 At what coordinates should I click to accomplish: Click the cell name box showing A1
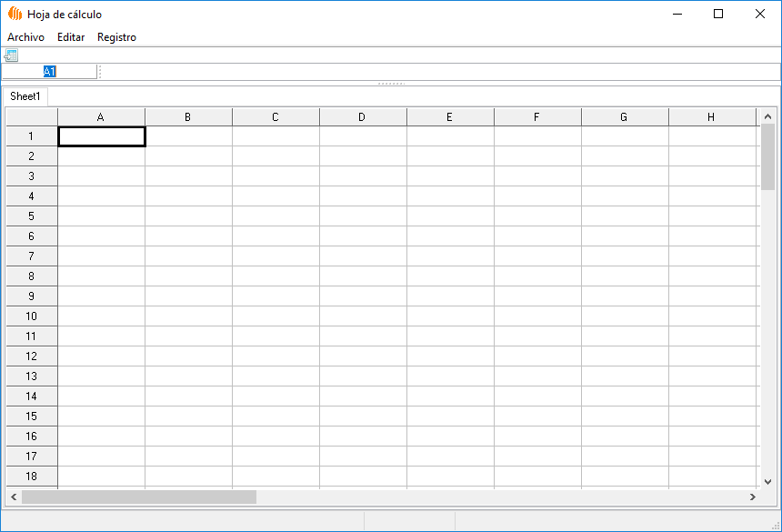(x=49, y=71)
